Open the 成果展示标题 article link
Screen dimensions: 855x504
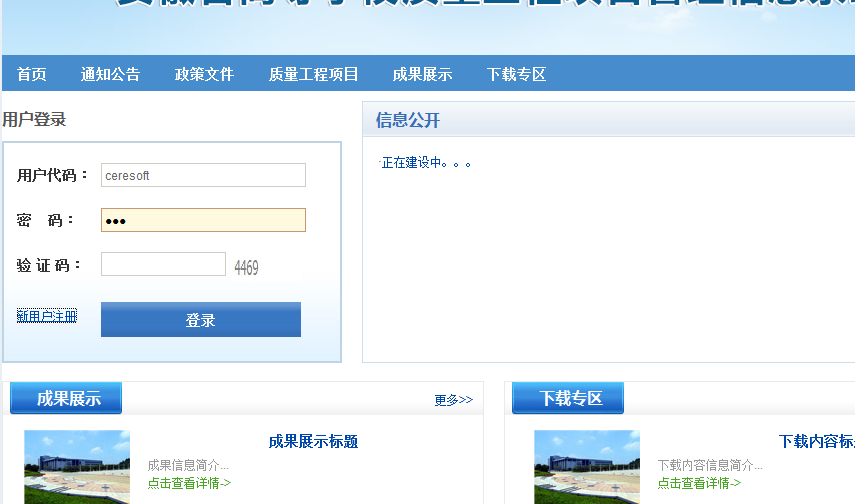click(x=313, y=442)
